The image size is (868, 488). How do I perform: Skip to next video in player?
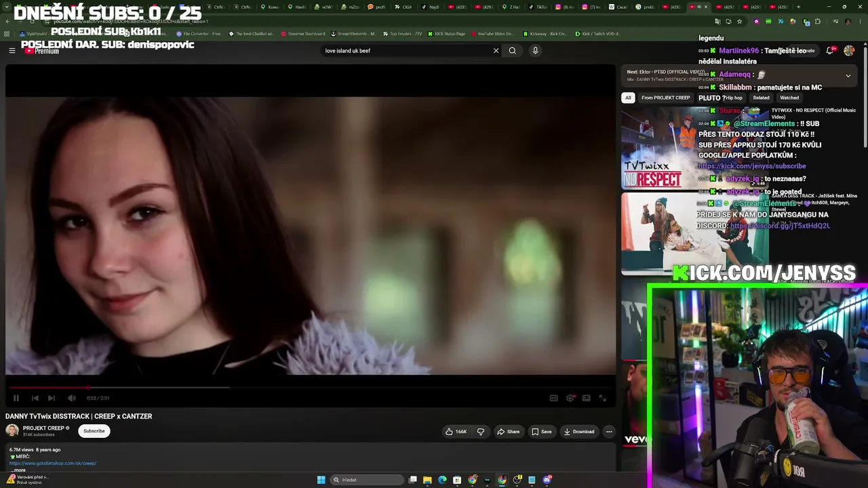tap(52, 398)
